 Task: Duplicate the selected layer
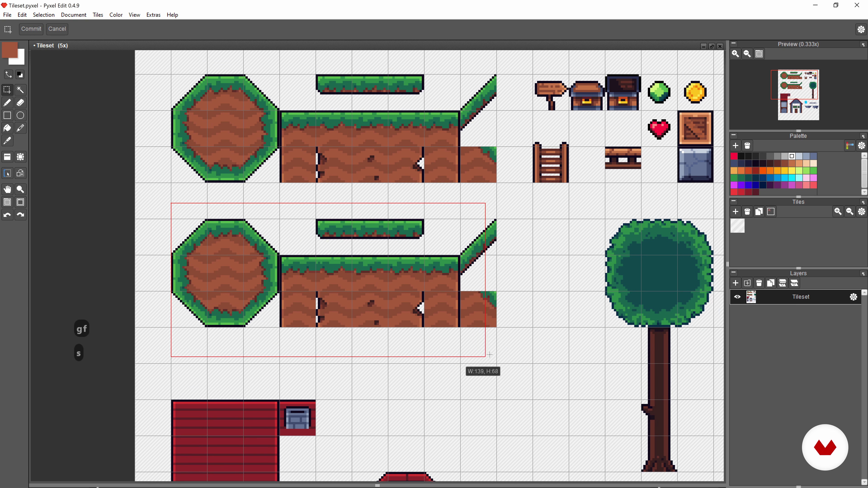point(771,283)
